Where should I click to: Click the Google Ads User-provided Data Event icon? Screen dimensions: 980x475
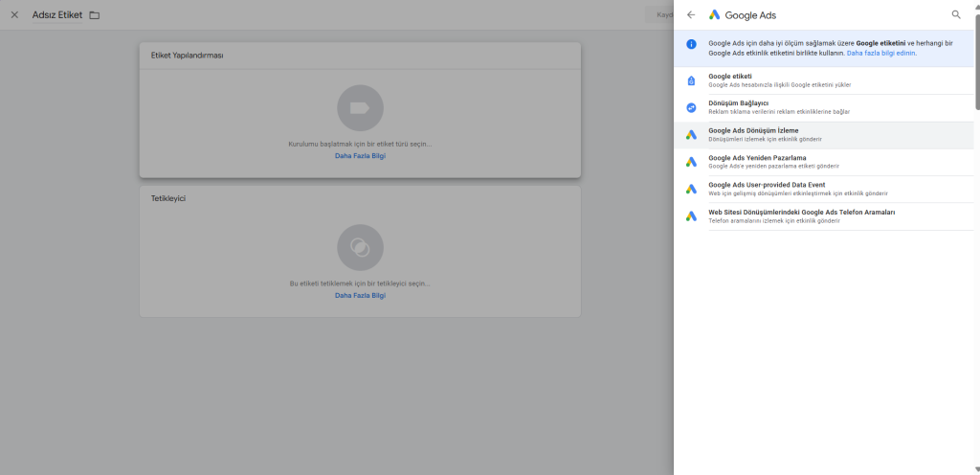pos(691,189)
